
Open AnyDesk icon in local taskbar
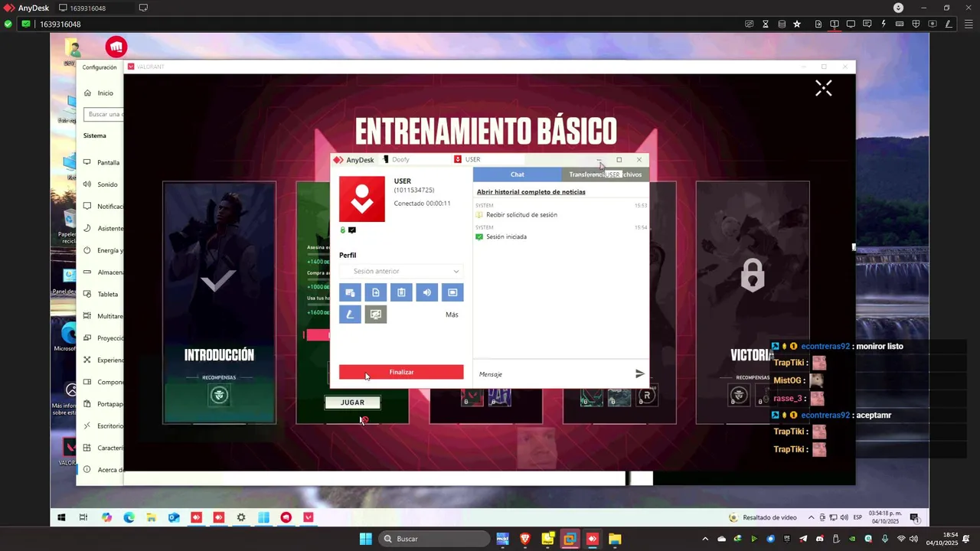click(592, 539)
